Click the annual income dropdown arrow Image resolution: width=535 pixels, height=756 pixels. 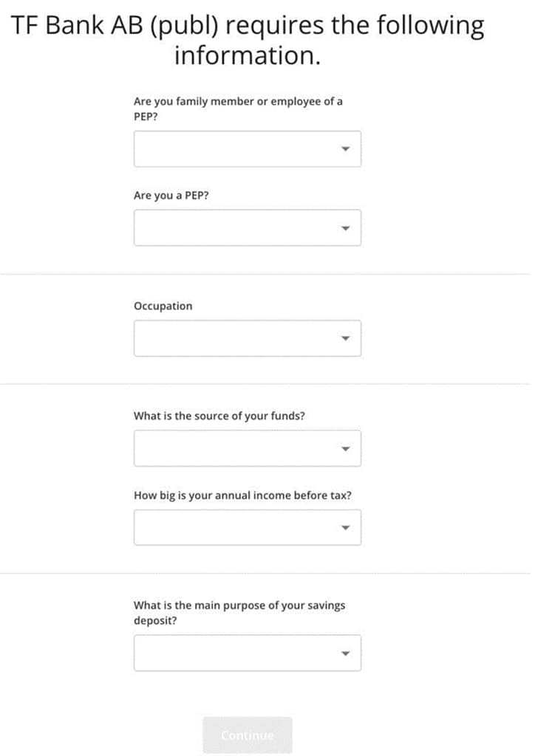click(346, 526)
